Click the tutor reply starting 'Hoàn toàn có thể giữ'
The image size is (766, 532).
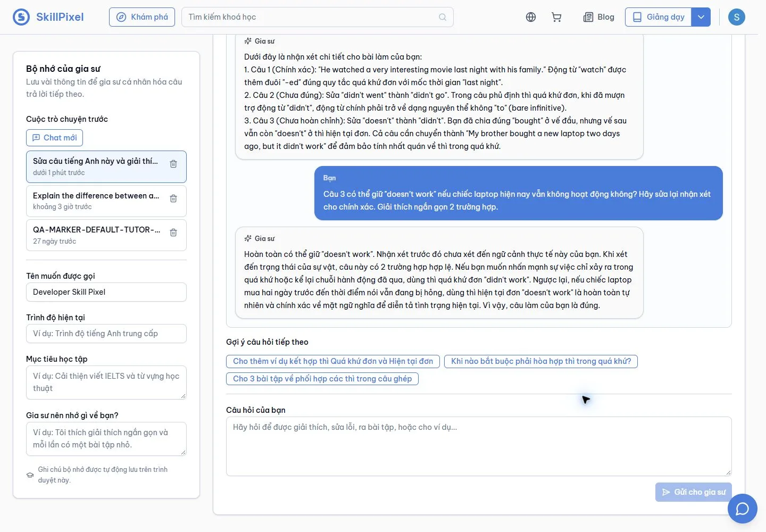439,273
